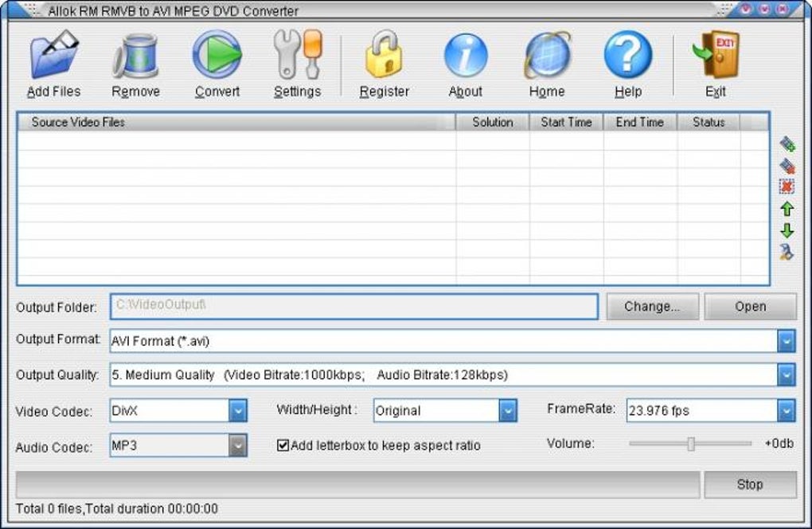Expand the Output Quality dropdown

pos(786,375)
